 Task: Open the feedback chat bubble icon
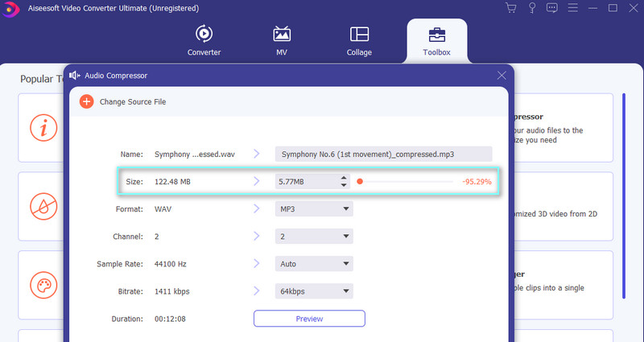[551, 8]
